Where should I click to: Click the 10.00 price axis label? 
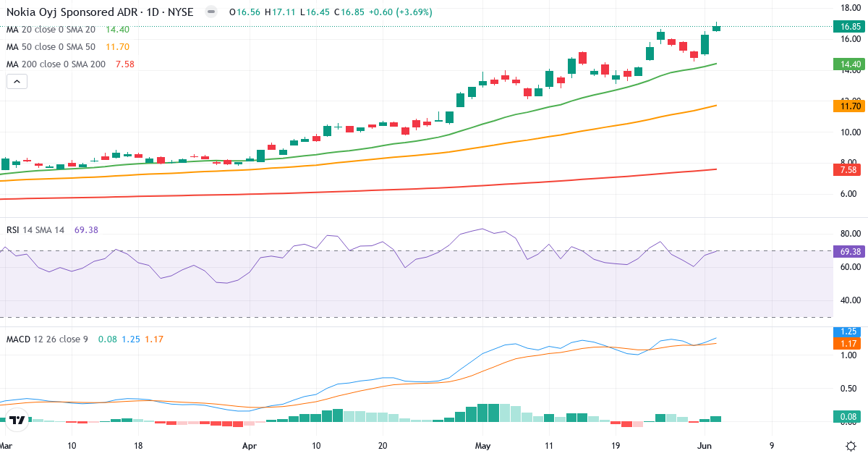click(x=849, y=132)
